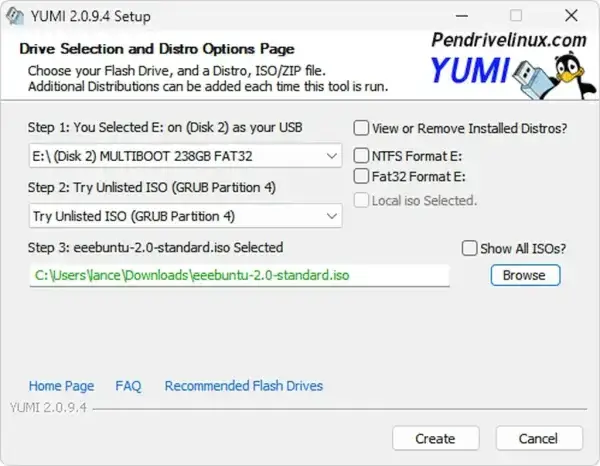Viewport: 600px width, 466px height.
Task: Tick the Show All ISOs checkbox
Action: 470,248
